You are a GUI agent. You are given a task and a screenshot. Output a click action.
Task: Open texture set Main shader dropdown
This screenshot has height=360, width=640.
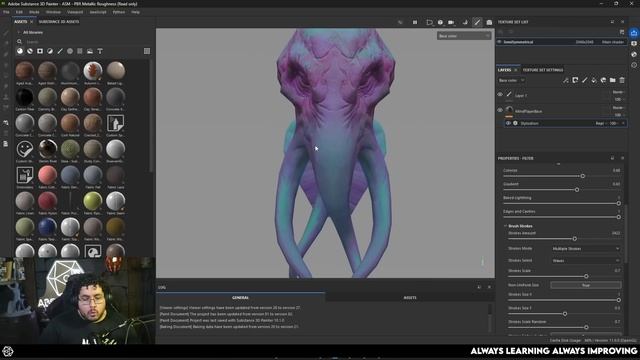tap(613, 42)
